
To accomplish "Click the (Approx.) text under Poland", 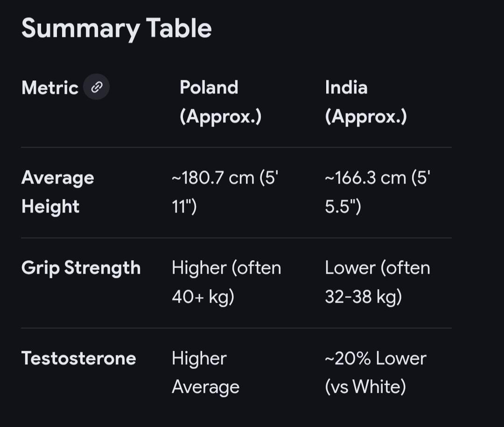I will pos(221,116).
